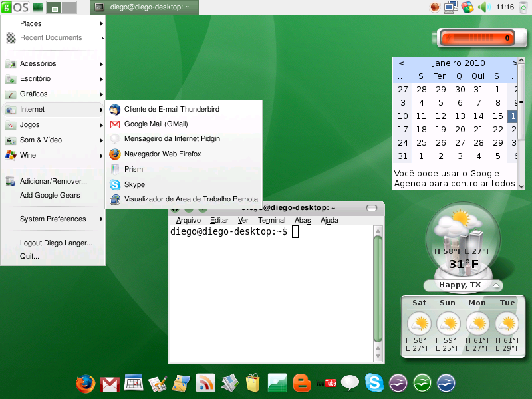Click Logout Diego Langer...
The width and height of the screenshot is (532, 399).
pos(56,243)
